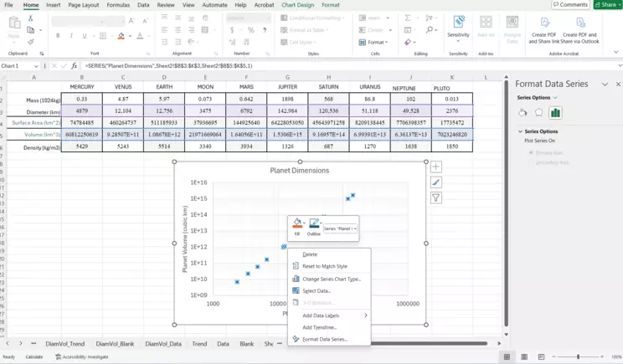Collapse the Series Options section chevron
The width and height of the screenshot is (623, 364).
point(520,131)
